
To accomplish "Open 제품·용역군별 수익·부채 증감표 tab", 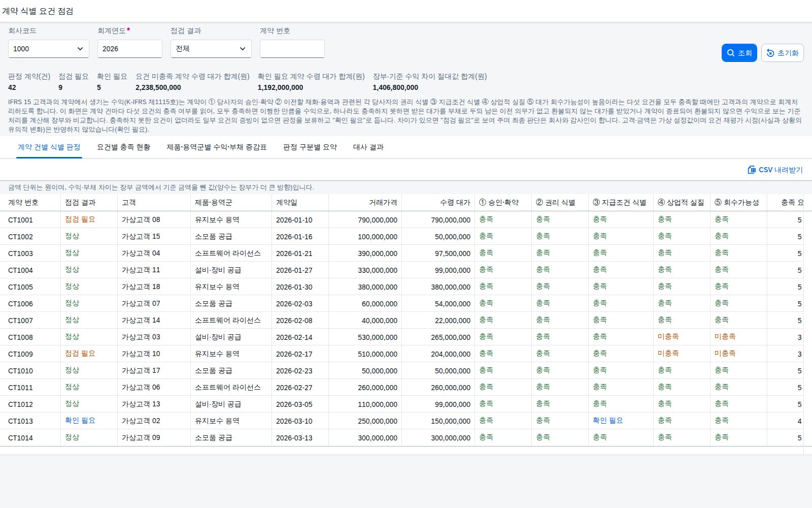I will coord(217,147).
